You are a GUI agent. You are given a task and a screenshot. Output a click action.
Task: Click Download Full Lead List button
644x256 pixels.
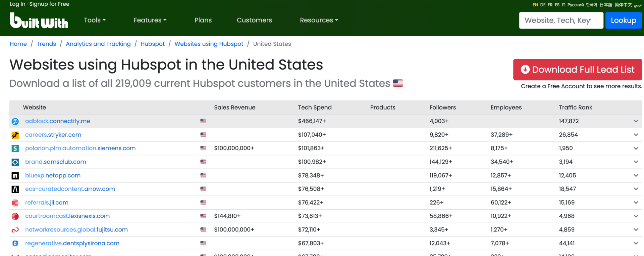(x=577, y=70)
